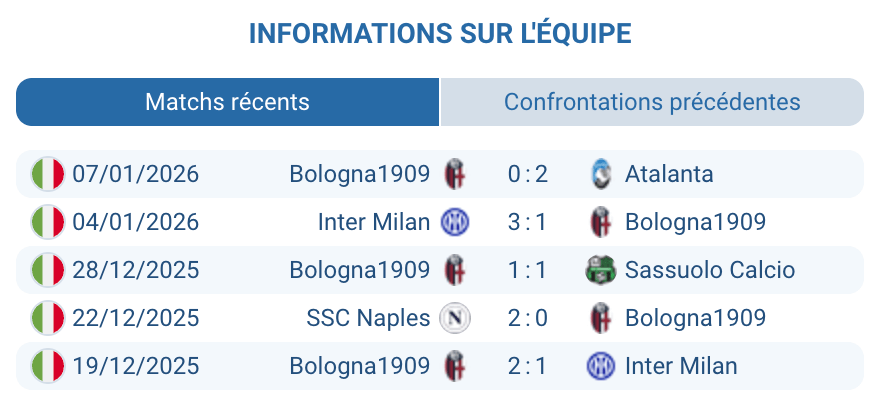Open the Confrontations précédentes tab
This screenshot has width=880, height=410.
point(651,102)
